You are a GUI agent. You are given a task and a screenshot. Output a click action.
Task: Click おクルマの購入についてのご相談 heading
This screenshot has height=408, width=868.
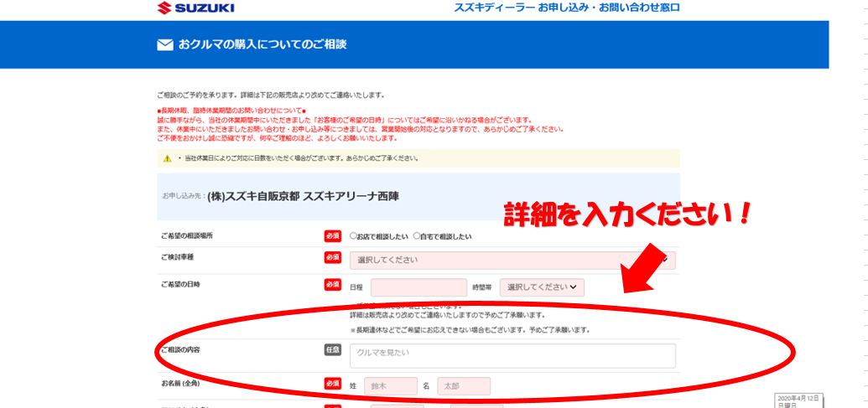point(262,44)
